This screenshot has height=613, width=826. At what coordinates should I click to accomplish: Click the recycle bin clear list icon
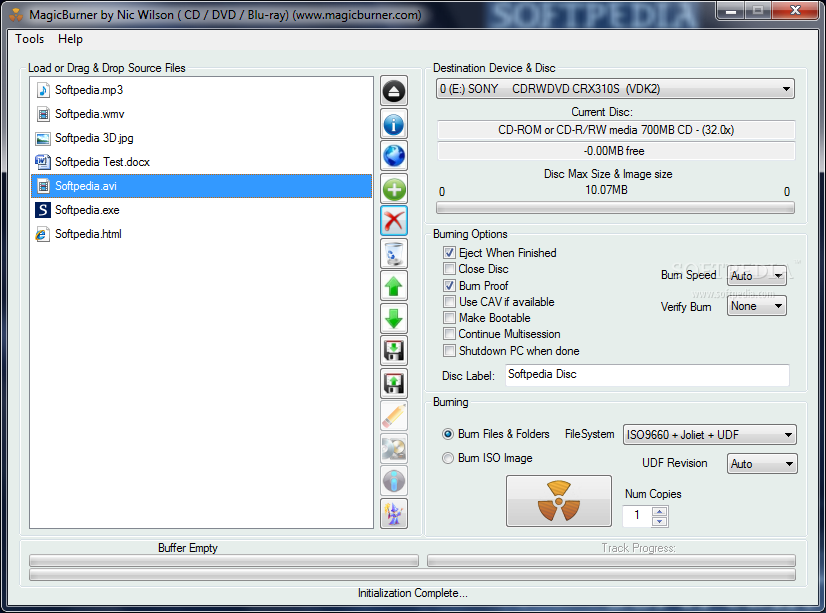[x=394, y=253]
